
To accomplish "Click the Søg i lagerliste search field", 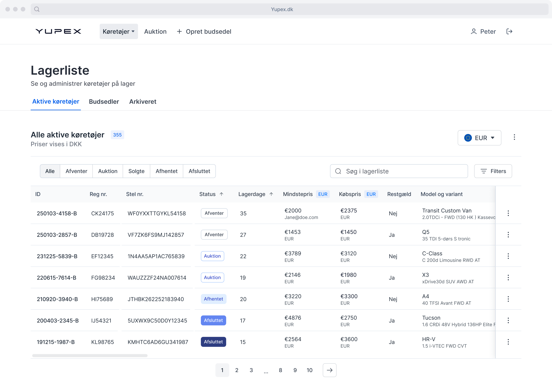I will pos(399,171).
